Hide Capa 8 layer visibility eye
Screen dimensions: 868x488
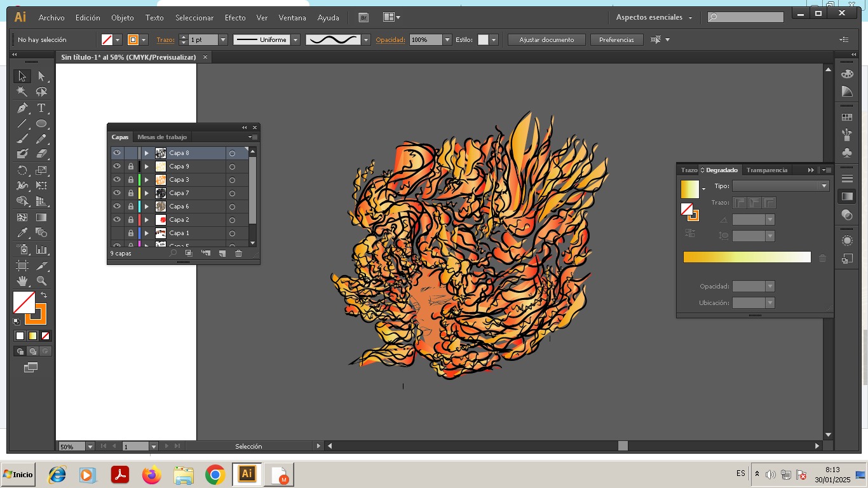(117, 153)
